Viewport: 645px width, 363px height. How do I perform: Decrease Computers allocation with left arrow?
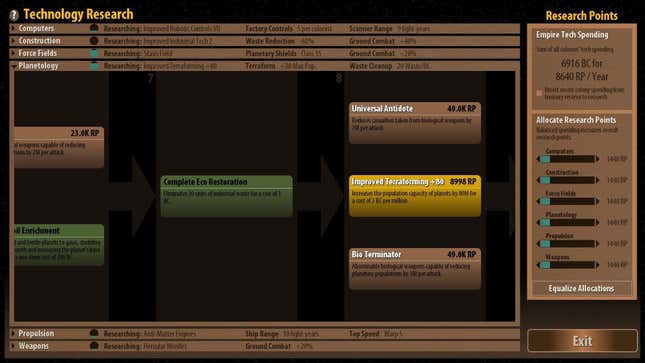[538, 159]
